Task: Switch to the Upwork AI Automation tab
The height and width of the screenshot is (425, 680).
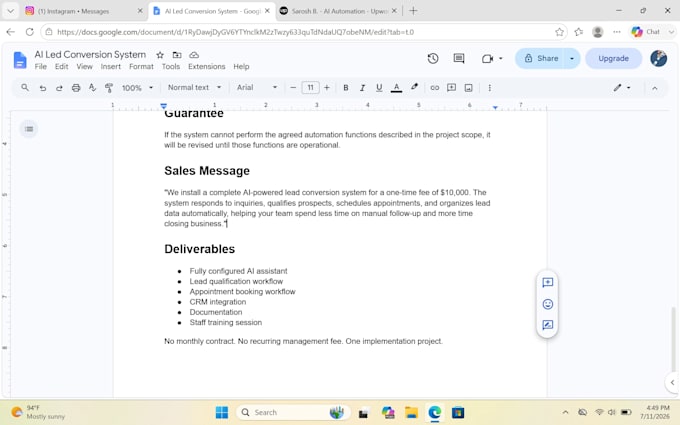Action: click(339, 11)
